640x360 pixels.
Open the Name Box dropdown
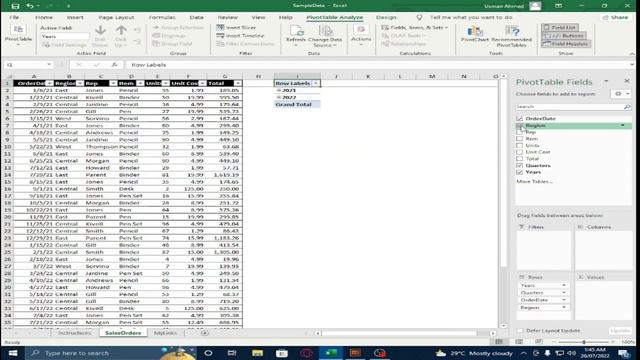49,65
